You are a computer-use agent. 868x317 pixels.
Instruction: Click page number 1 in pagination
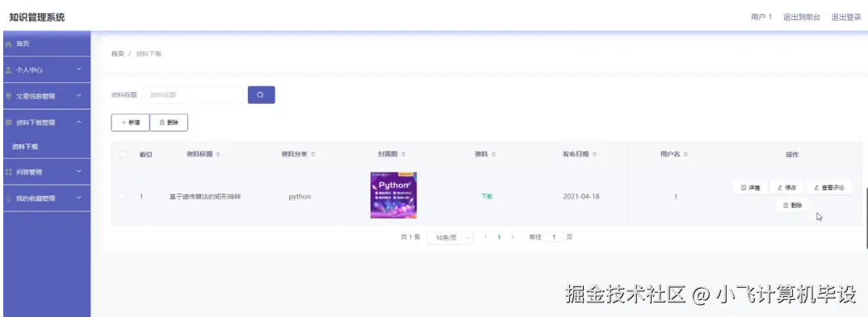tap(499, 237)
